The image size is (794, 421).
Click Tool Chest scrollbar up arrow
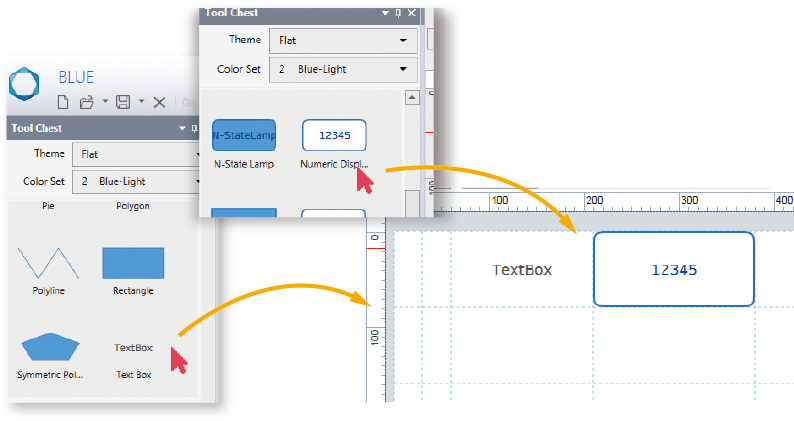410,98
